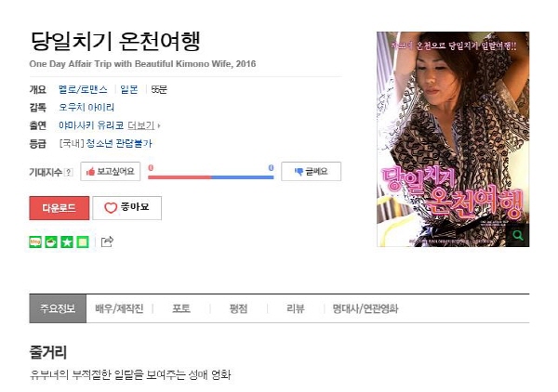Click the green star bookmark icon
Image resolution: width=558 pixels, height=392 pixels.
67,242
